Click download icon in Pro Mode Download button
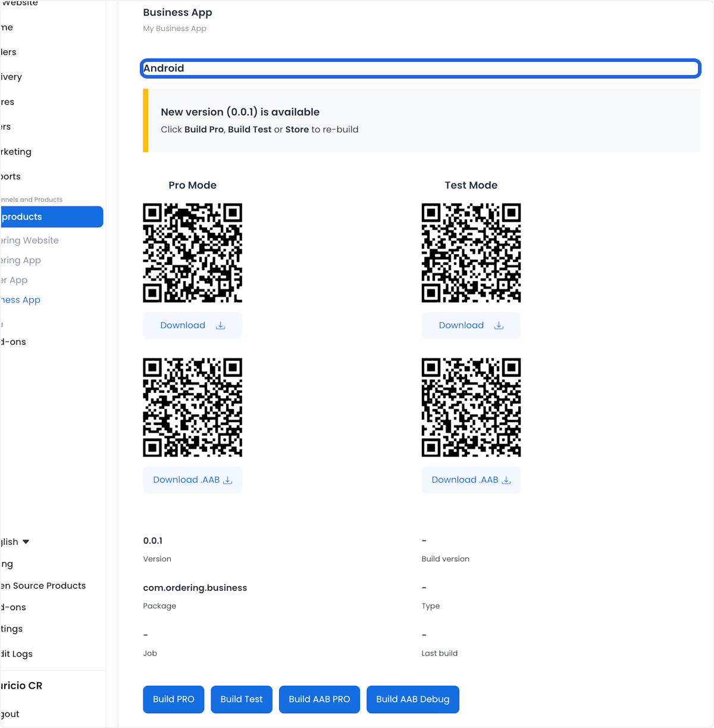 (x=220, y=326)
